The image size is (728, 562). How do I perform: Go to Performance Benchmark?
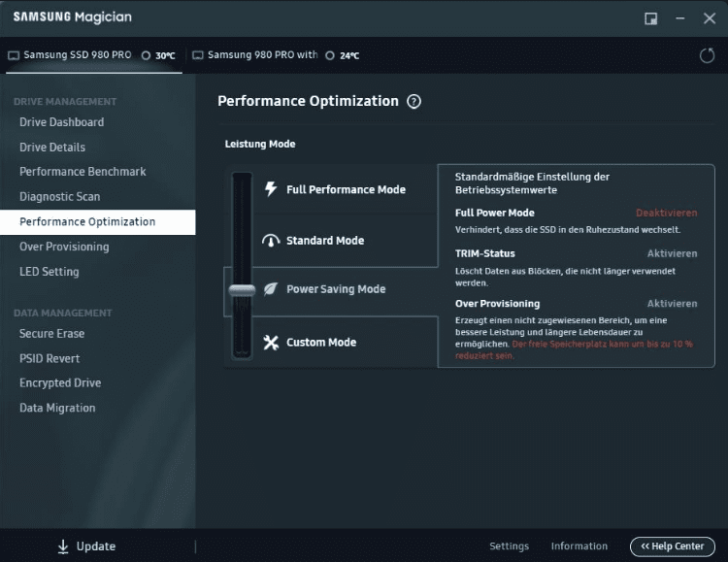(x=83, y=172)
